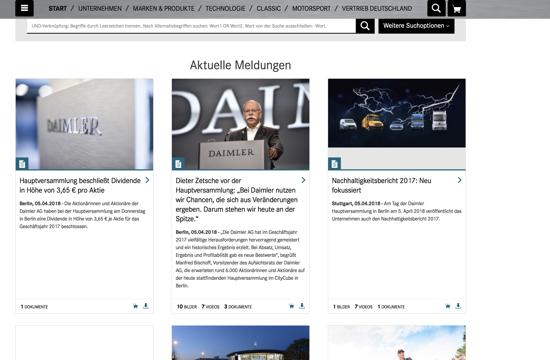Click the search submit magnifier button

pos(365,26)
